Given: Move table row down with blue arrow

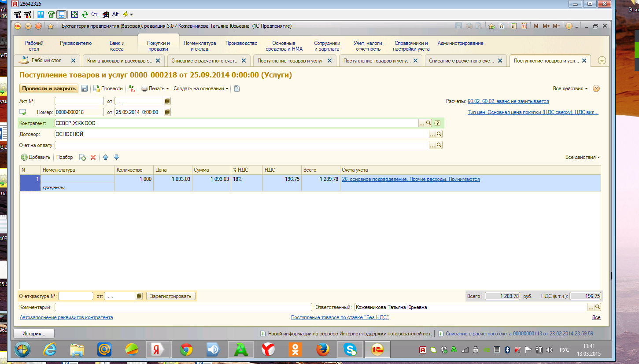Looking at the screenshot, I should [116, 157].
